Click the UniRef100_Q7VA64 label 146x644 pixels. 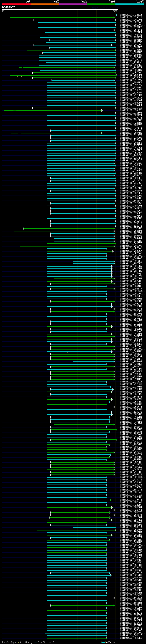click(131, 100)
